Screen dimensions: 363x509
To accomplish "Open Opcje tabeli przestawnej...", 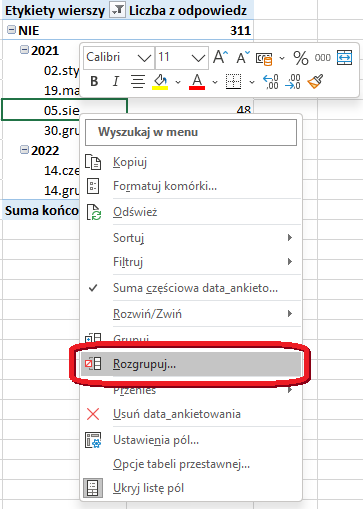I will (191, 464).
